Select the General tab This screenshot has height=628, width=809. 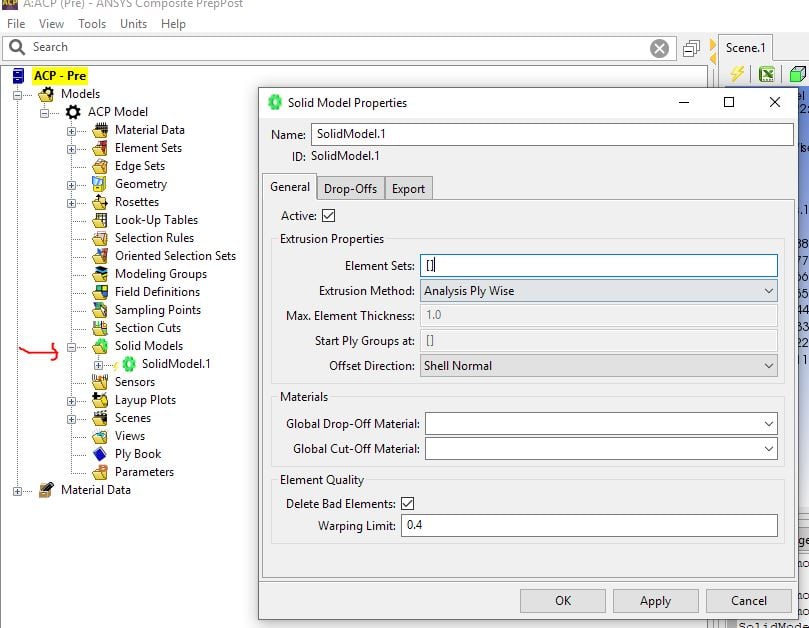[290, 187]
